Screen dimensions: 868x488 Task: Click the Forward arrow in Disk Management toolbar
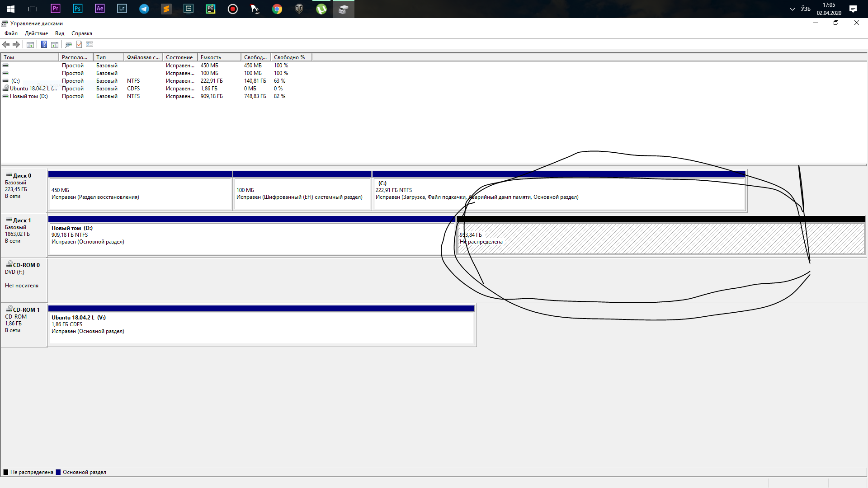[16, 44]
